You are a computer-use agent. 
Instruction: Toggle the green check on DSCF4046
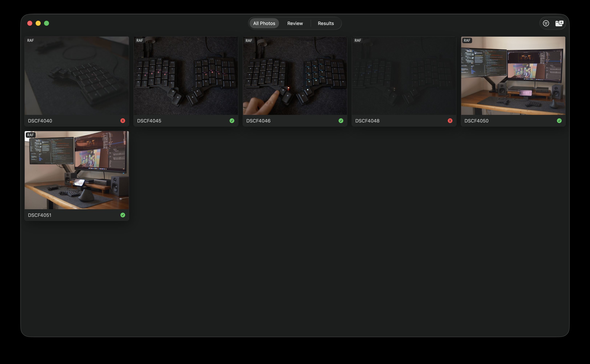[x=341, y=121]
